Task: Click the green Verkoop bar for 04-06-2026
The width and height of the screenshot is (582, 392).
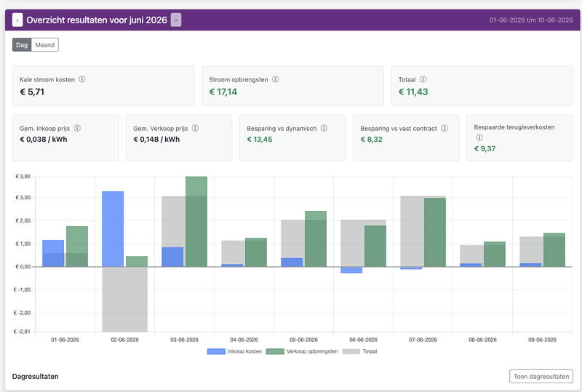Action: click(x=256, y=252)
